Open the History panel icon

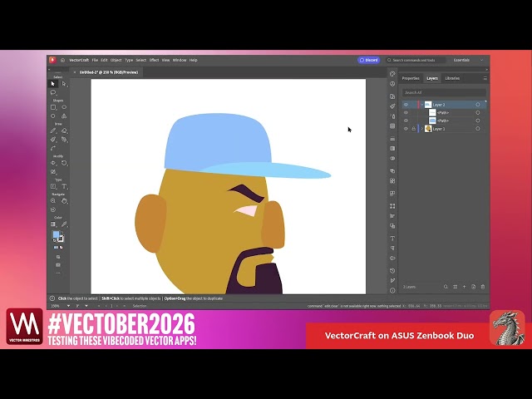[392, 271]
